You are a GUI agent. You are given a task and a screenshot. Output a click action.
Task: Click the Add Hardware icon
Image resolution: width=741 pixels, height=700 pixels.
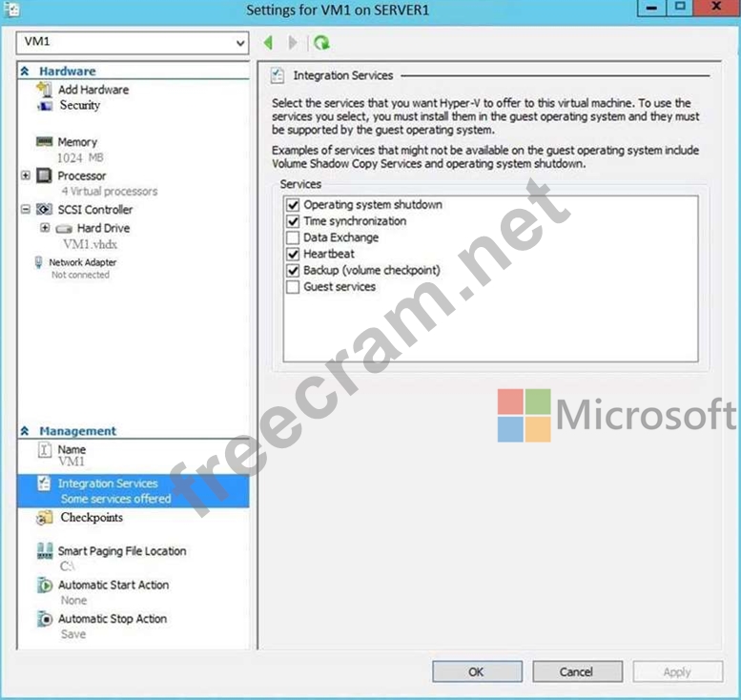tap(45, 90)
